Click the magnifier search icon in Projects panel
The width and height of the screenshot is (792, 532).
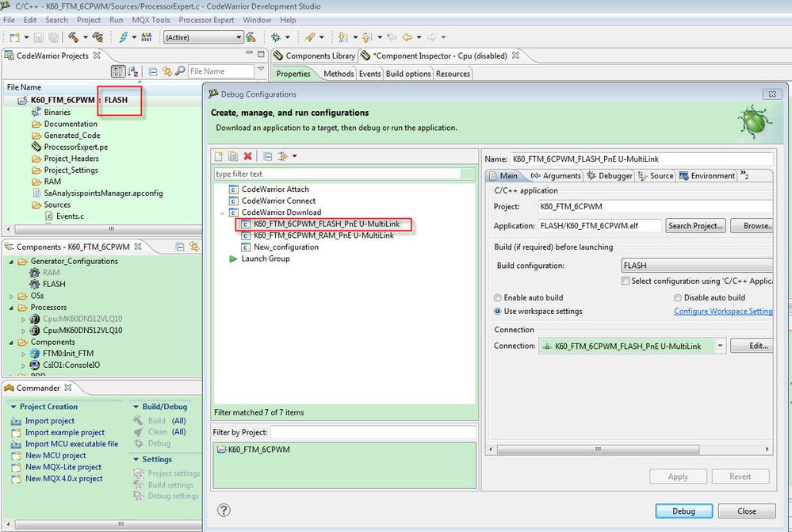(x=180, y=71)
